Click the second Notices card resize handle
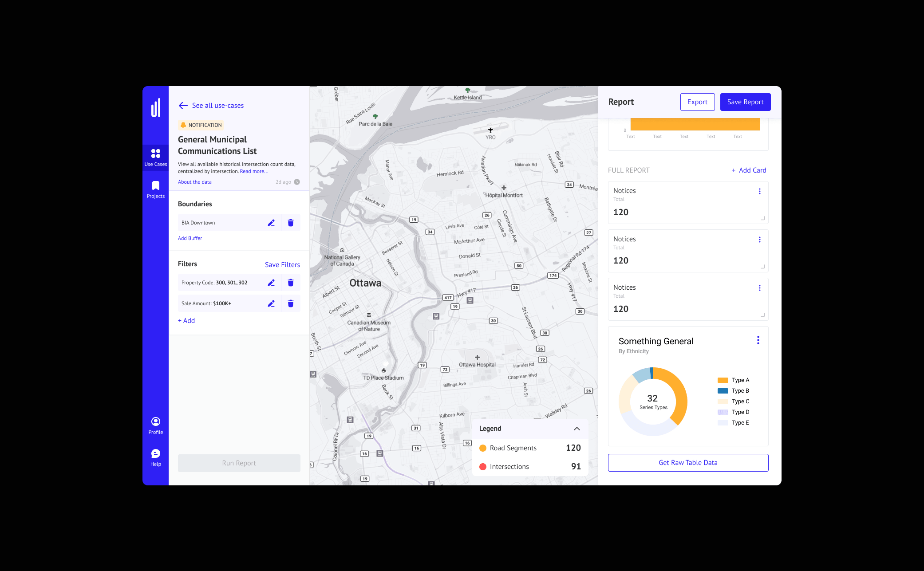The height and width of the screenshot is (571, 924). click(763, 267)
